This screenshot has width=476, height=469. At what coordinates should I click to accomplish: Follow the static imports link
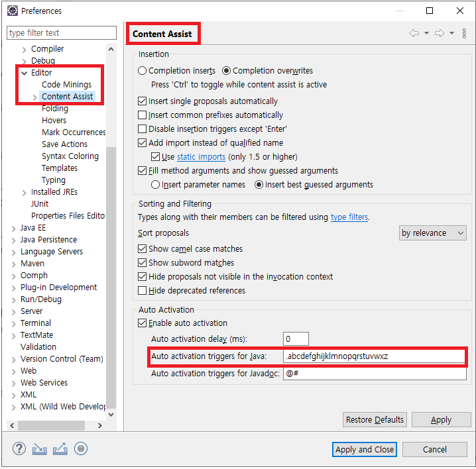point(201,157)
